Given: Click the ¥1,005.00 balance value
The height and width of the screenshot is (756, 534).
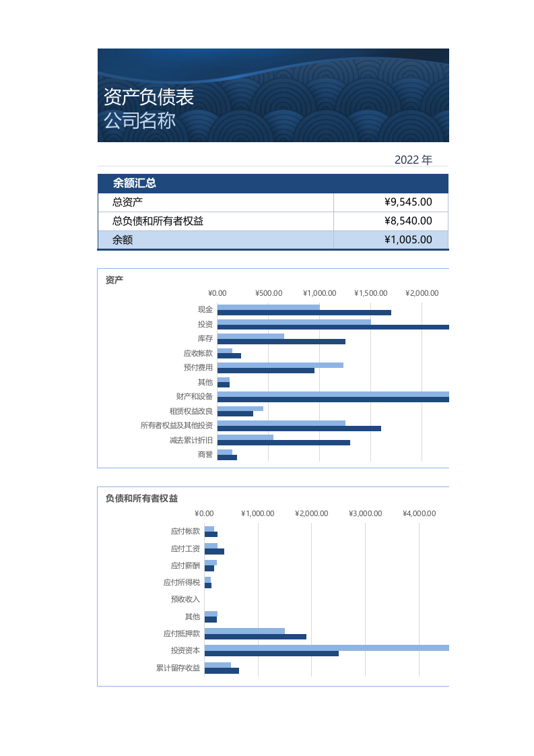Looking at the screenshot, I should click(x=407, y=240).
